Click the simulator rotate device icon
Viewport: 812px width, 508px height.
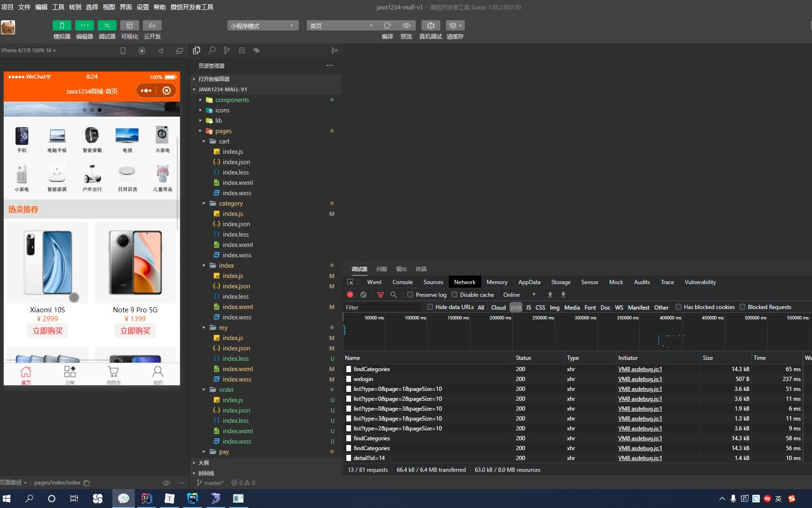click(123, 50)
